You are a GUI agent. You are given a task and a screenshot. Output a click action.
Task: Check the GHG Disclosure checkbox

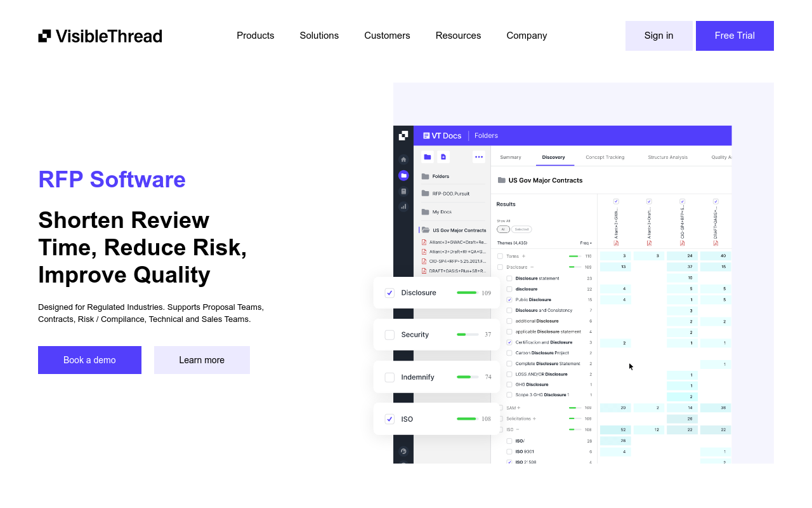click(509, 385)
